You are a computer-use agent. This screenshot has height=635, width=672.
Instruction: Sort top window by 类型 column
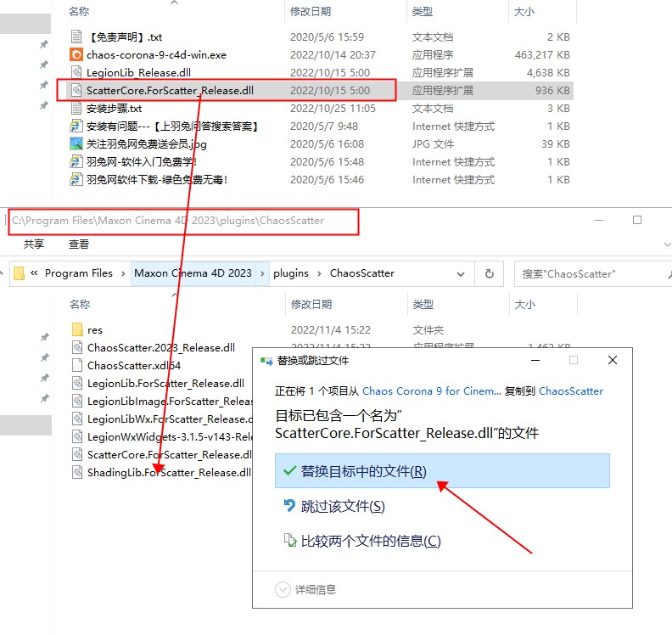(423, 12)
